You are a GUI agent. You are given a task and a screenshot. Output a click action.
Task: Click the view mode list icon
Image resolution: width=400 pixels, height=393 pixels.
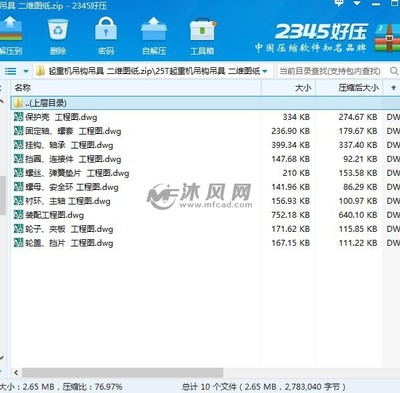coord(10,71)
